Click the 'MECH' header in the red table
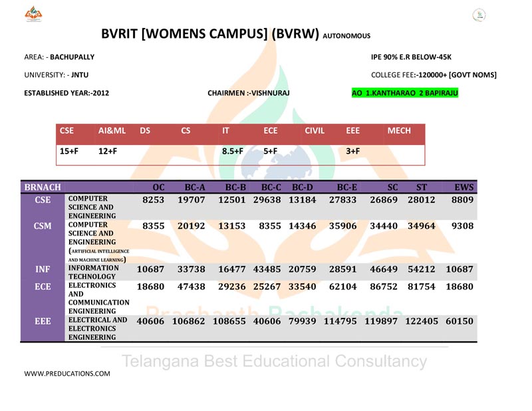Image resolution: width=532 pixels, height=411 pixels. (x=399, y=130)
